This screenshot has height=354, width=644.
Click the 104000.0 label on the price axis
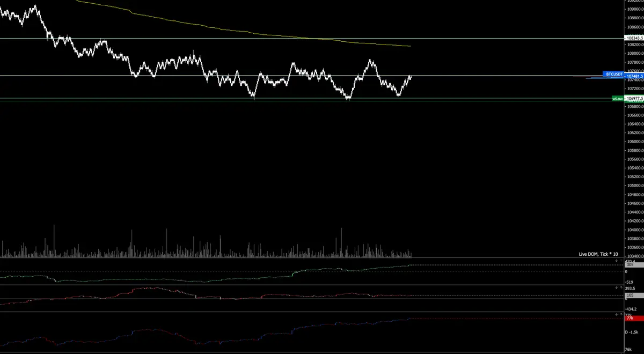coord(635,230)
